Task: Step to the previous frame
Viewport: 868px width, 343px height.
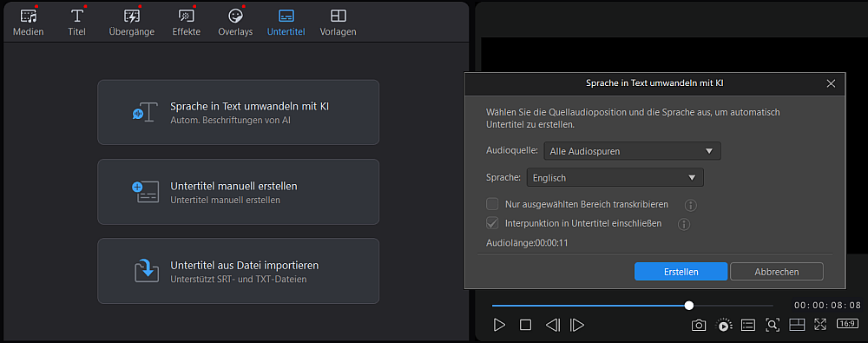Action: 552,325
